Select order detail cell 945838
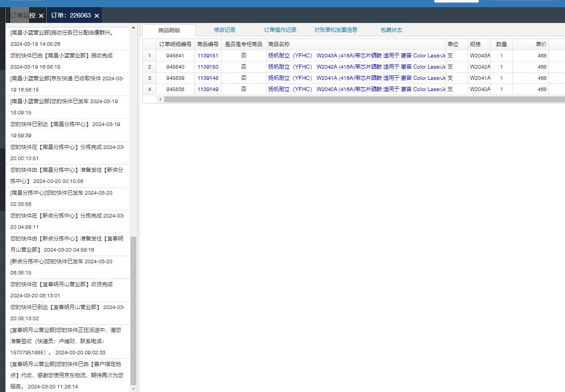565x392 pixels. coord(175,89)
